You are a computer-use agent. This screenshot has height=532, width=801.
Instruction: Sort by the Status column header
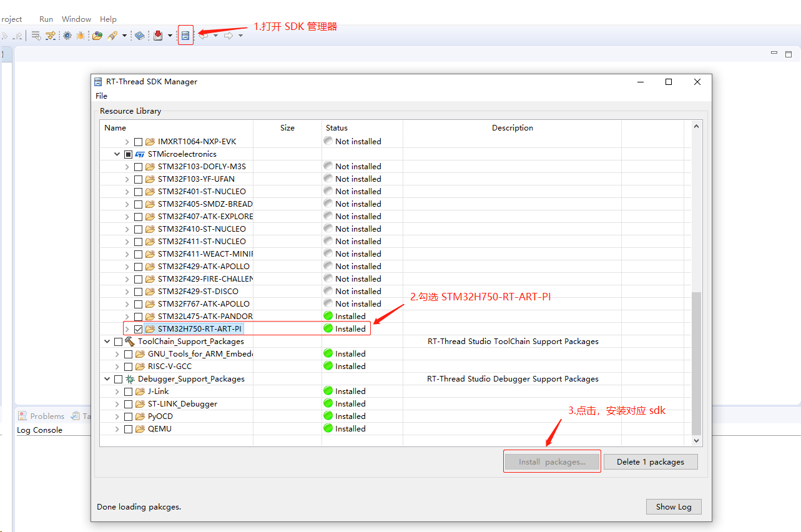(x=362, y=127)
